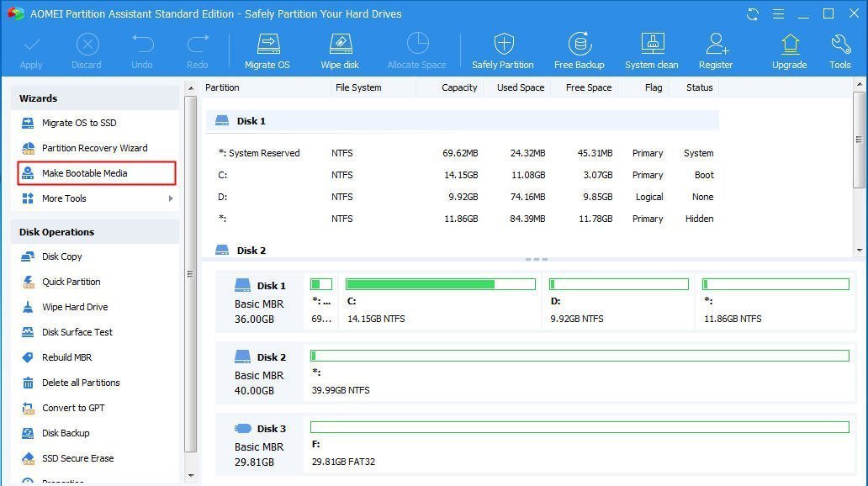Run System clean from toolbar
Viewport: 868px width, 486px height.
(652, 51)
